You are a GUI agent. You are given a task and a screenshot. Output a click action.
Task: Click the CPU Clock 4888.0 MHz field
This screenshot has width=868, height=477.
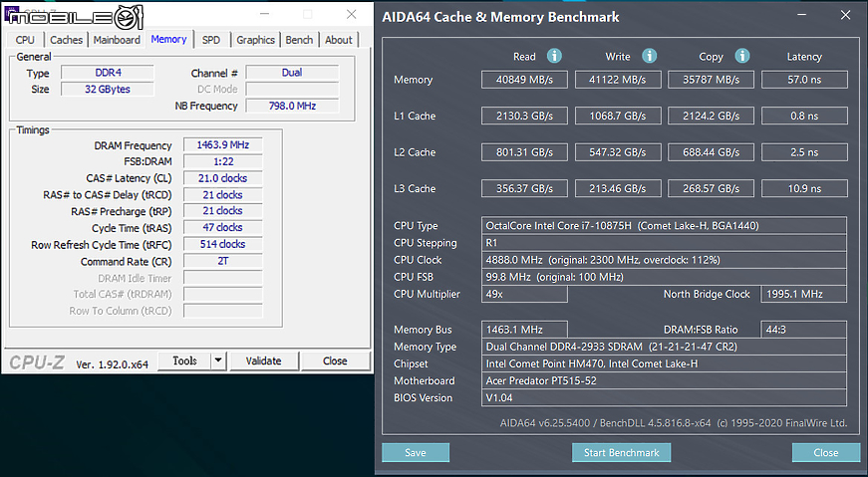[664, 260]
